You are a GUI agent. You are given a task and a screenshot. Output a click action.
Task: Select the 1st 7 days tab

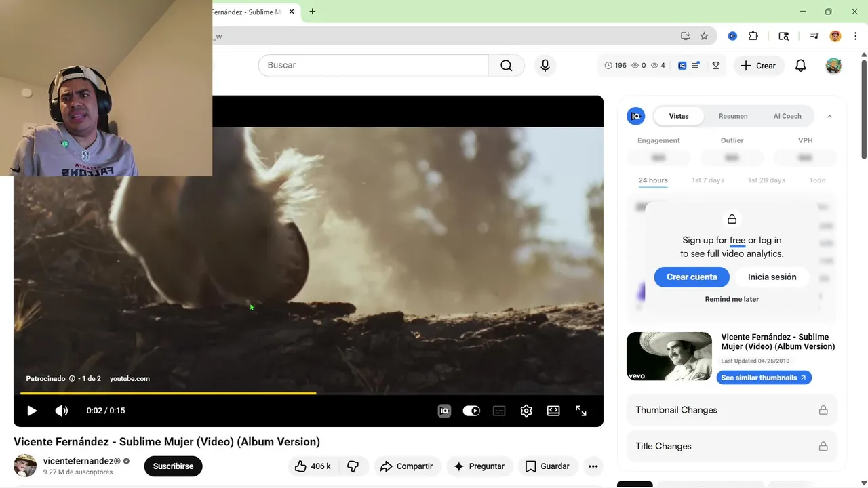[x=707, y=180]
